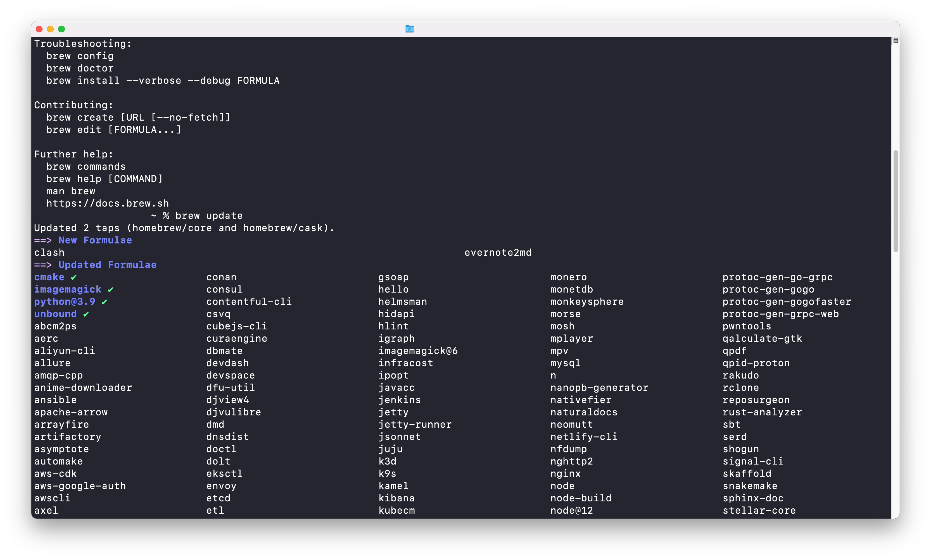Select the 'mysql' formula entry
The width and height of the screenshot is (931, 560).
coord(566,363)
